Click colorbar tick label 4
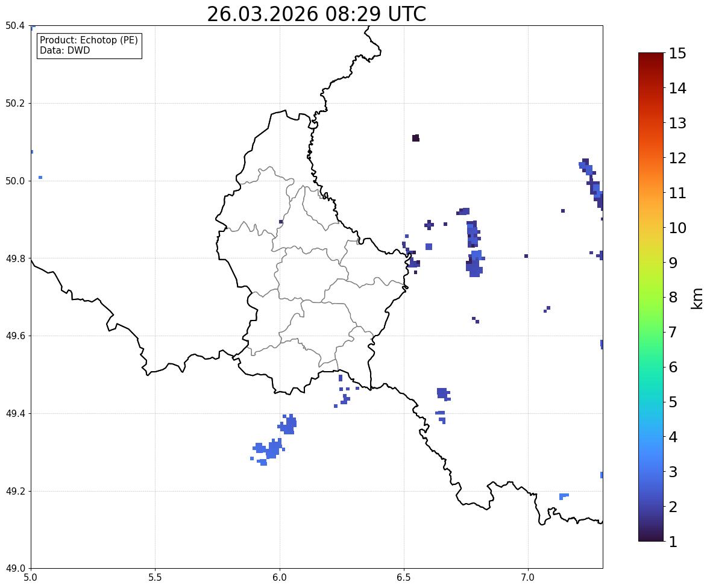Viewport: 710px width, 588px height. click(673, 437)
